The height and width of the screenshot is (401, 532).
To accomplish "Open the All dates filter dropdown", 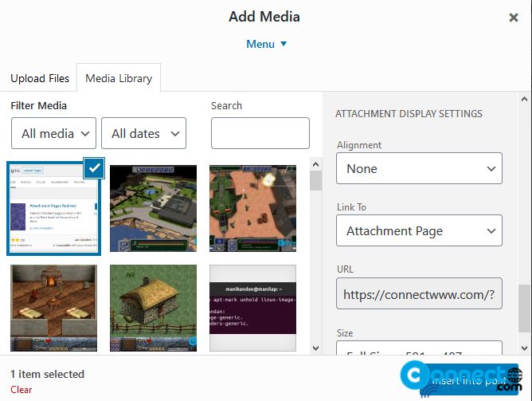I will (x=143, y=133).
